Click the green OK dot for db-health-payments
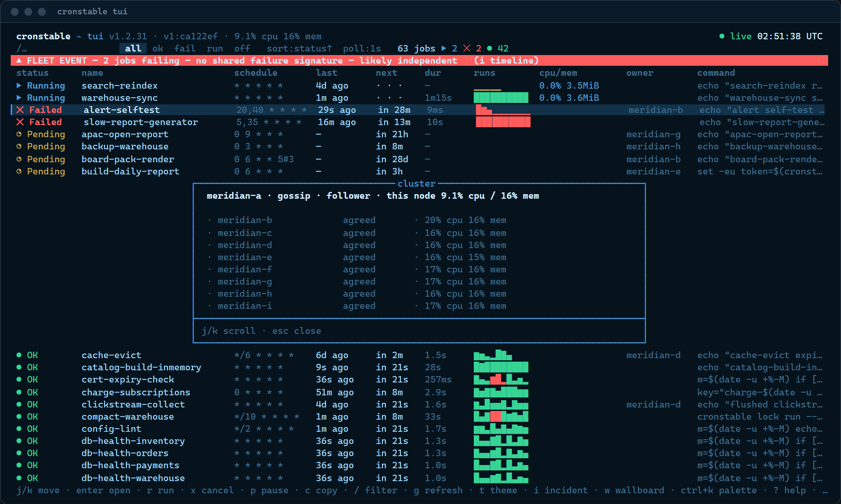This screenshot has width=841, height=504. (x=19, y=465)
